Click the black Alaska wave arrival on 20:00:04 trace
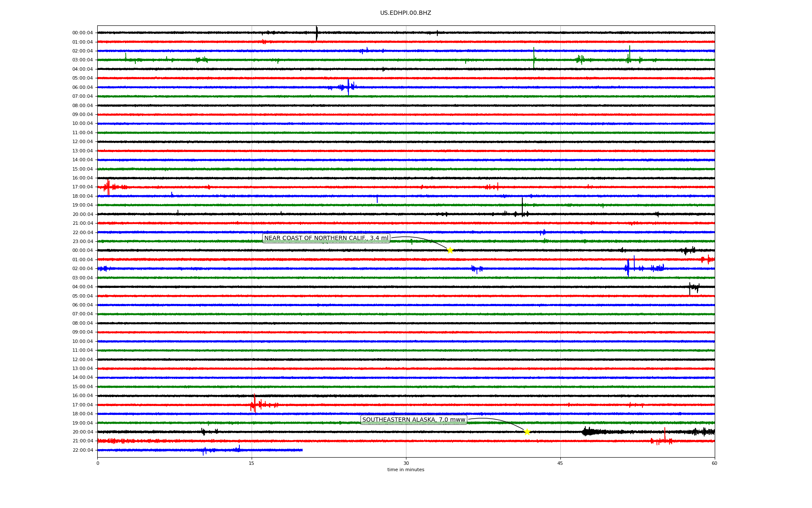 [x=588, y=431]
